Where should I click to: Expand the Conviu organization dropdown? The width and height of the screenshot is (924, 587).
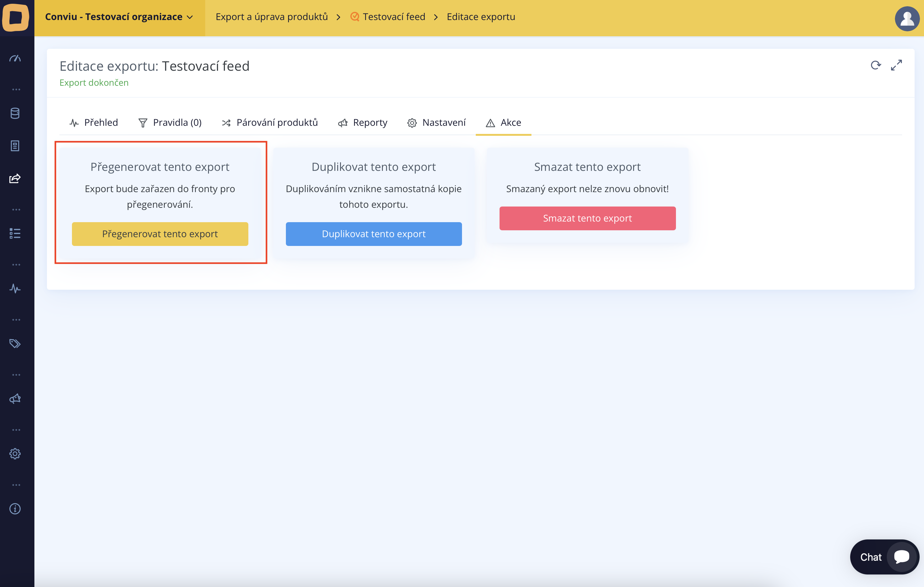[x=119, y=17]
